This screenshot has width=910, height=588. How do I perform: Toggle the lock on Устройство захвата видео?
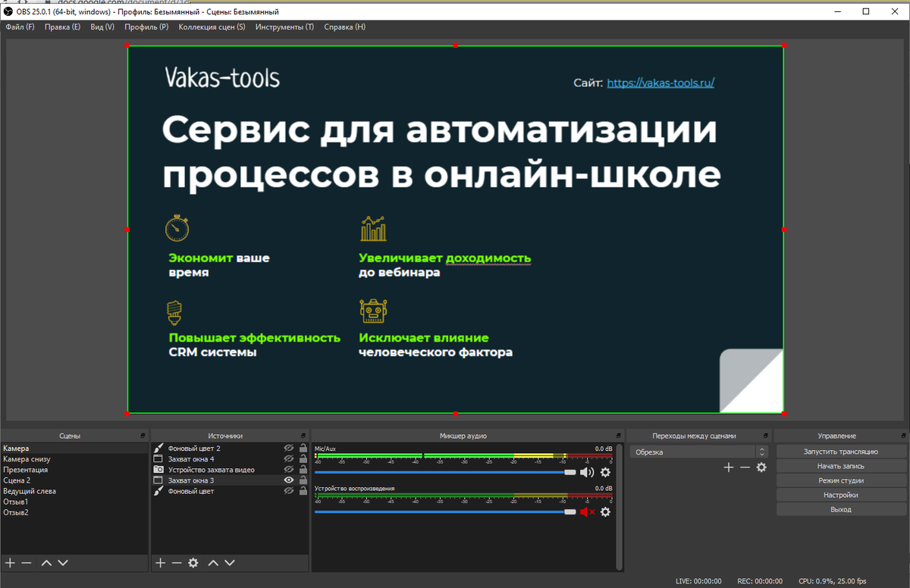tap(303, 470)
